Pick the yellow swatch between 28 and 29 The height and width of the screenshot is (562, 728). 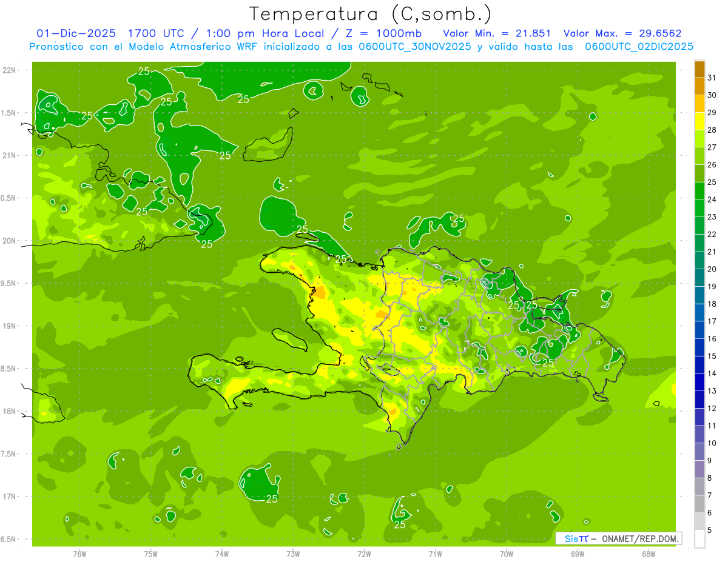click(699, 121)
